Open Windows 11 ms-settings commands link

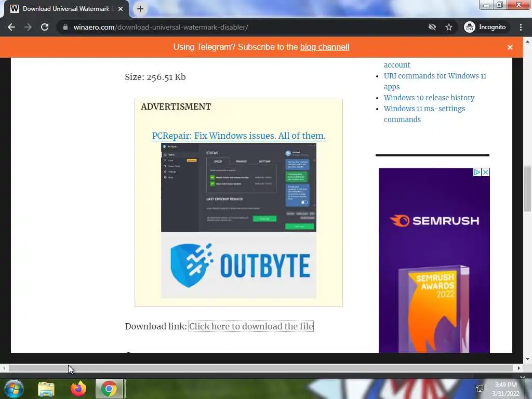coord(424,114)
